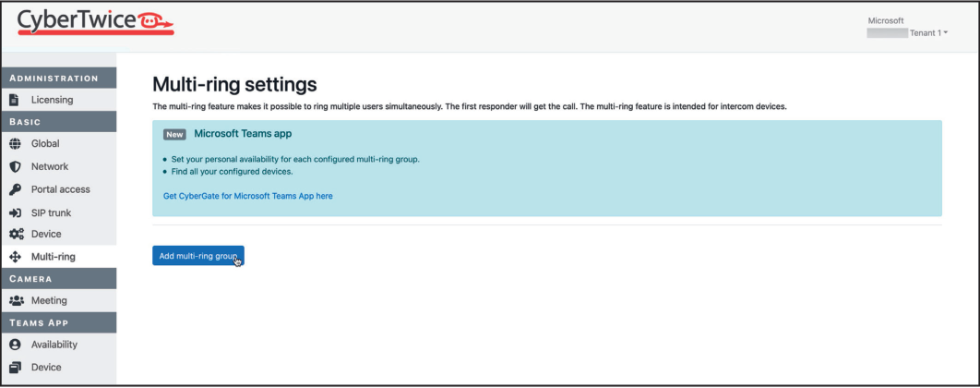
Task: Click the Network shield icon
Action: point(16,166)
